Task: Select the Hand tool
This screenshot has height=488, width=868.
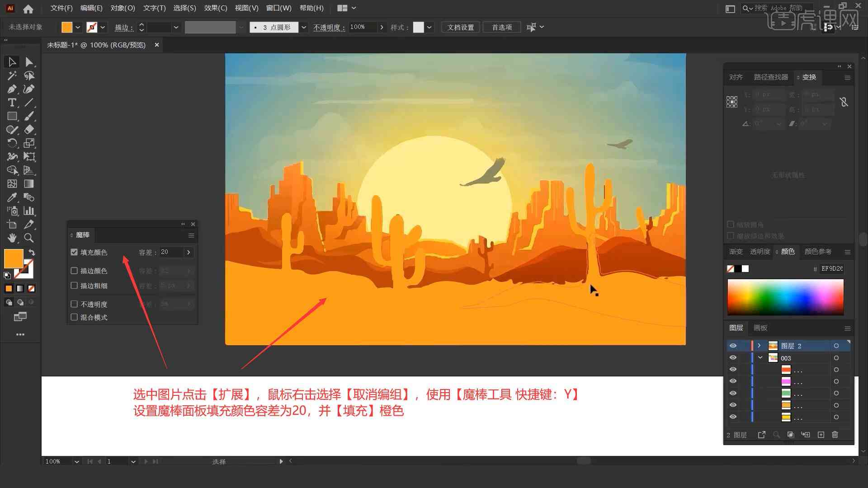Action: [11, 238]
